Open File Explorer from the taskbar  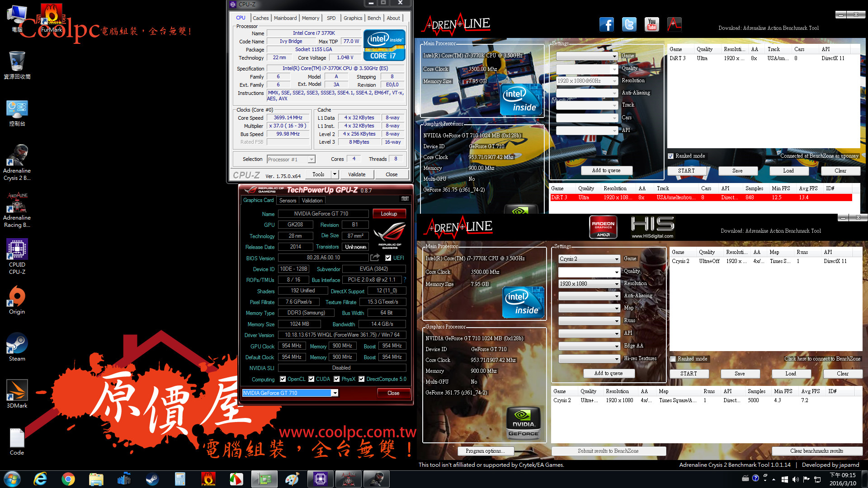coord(96,479)
